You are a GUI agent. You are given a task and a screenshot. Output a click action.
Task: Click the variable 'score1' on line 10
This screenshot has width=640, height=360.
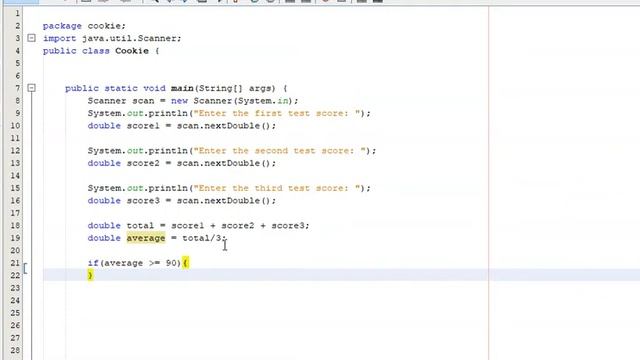143,126
